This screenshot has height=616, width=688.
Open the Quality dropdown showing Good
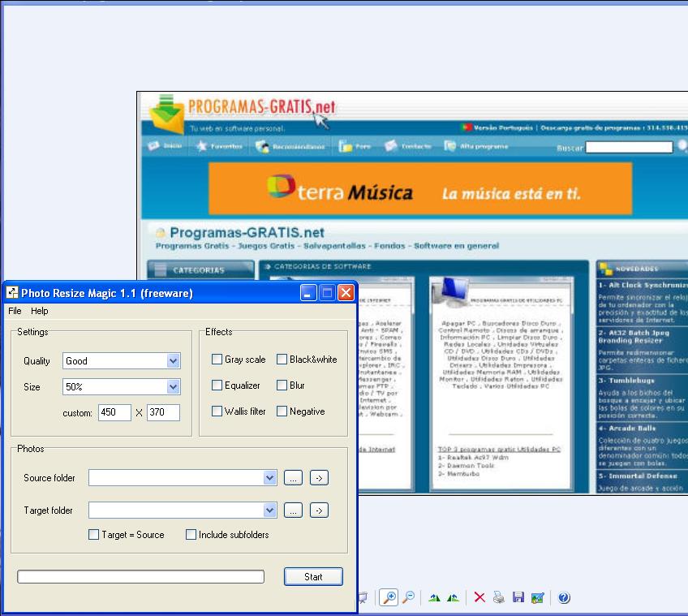pos(174,361)
